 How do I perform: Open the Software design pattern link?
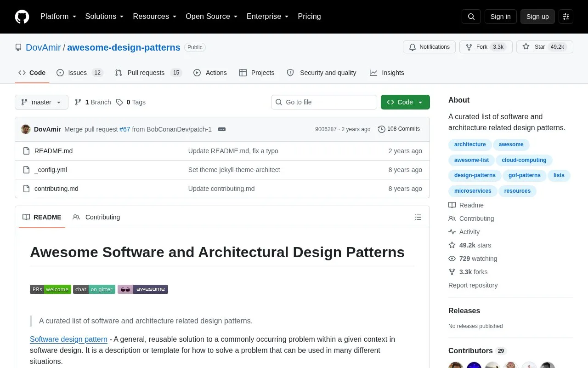(x=68, y=339)
